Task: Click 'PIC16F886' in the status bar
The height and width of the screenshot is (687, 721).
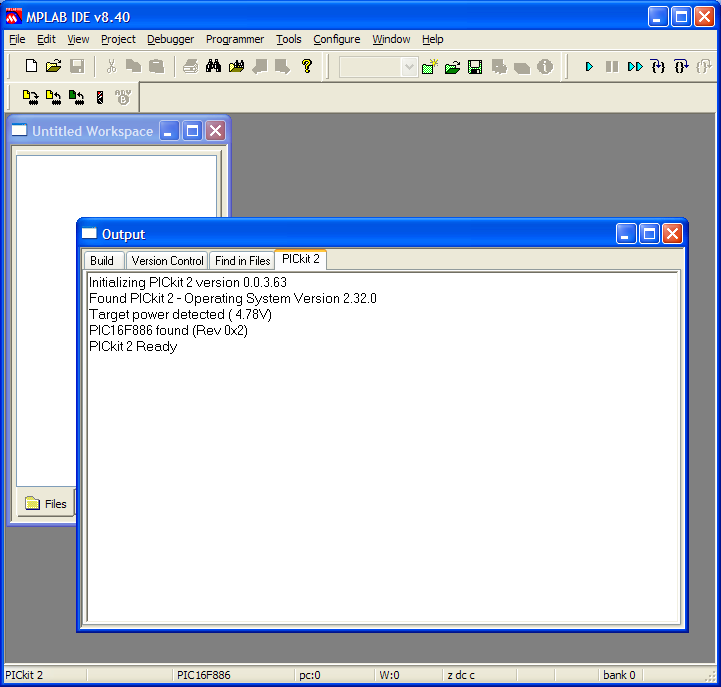Action: pos(204,675)
